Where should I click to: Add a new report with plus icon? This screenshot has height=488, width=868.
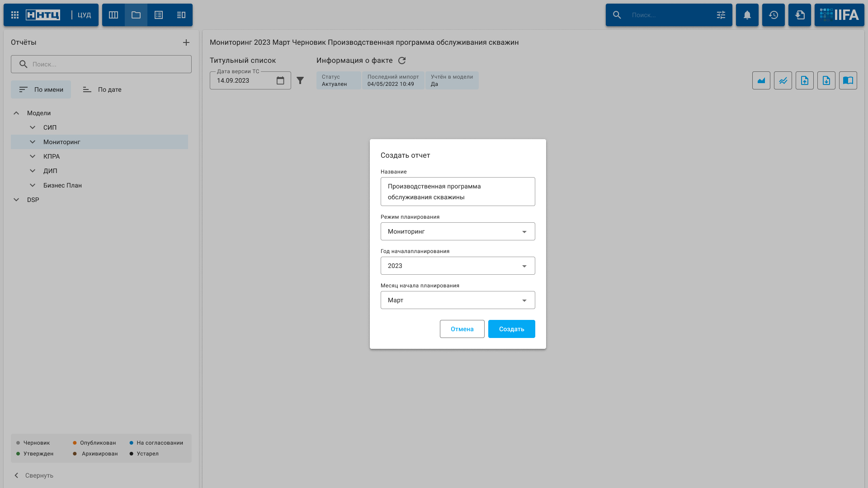point(186,42)
